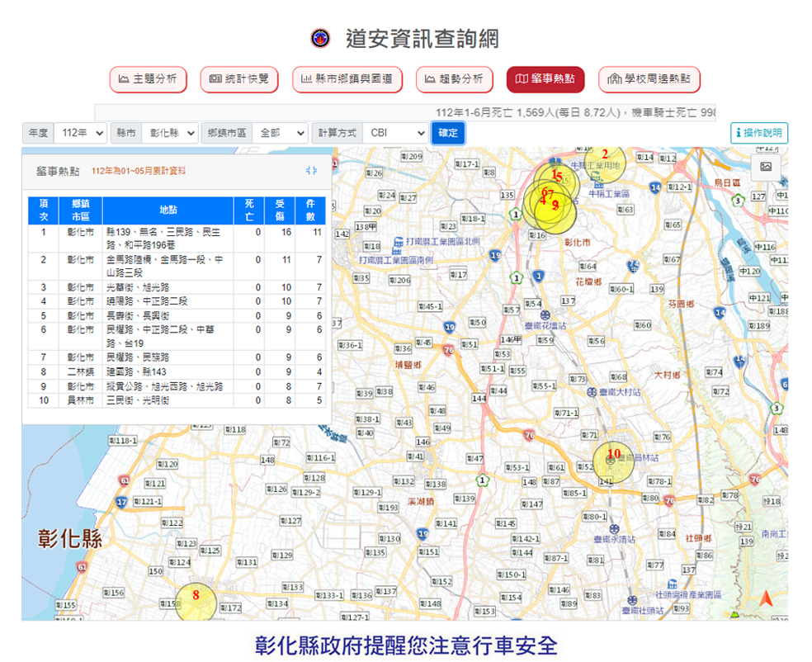Viewport: 812px width, 662px height.
Task: Open the basemap image switcher icon
Action: (x=765, y=166)
